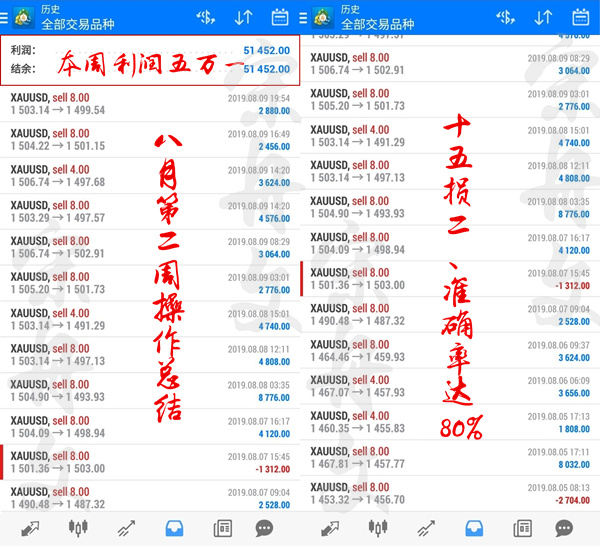Screen dimensions: 600x546
Task: Open sell 4.00 trade 1 506.74 → 1 497.68
Action: point(150,176)
